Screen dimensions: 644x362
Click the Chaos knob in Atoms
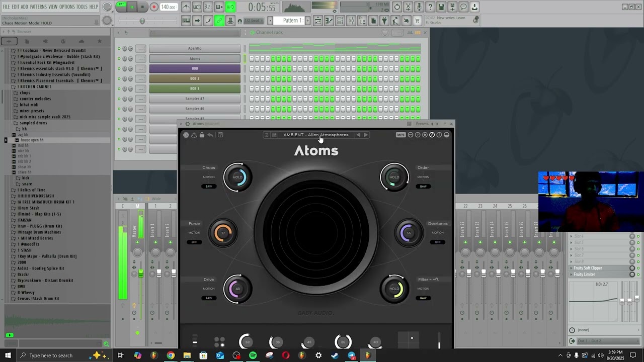[237, 177]
